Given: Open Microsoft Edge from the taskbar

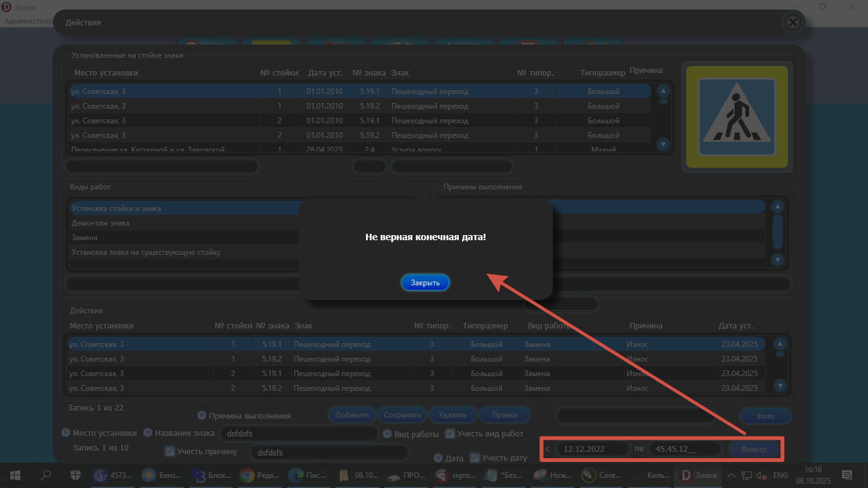Looking at the screenshot, I should 295,475.
